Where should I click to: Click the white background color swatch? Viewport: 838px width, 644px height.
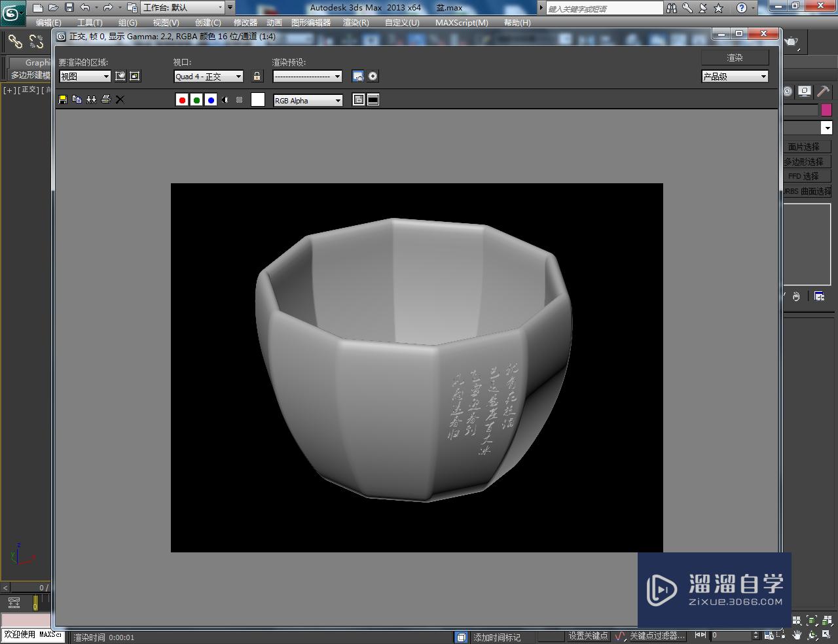257,99
